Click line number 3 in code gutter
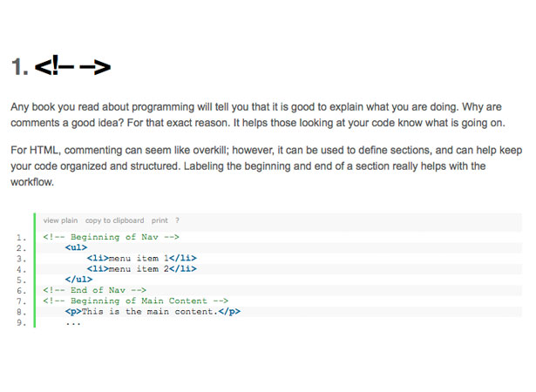 tap(21, 259)
